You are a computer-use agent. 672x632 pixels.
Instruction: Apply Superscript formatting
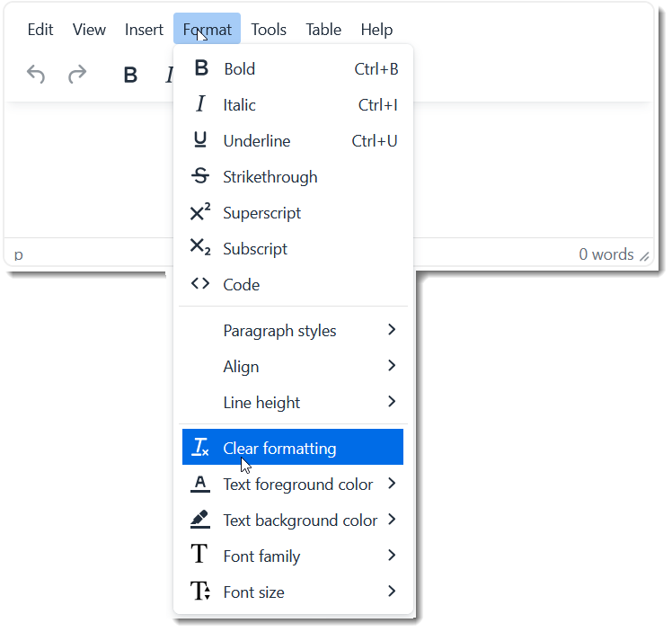293,213
